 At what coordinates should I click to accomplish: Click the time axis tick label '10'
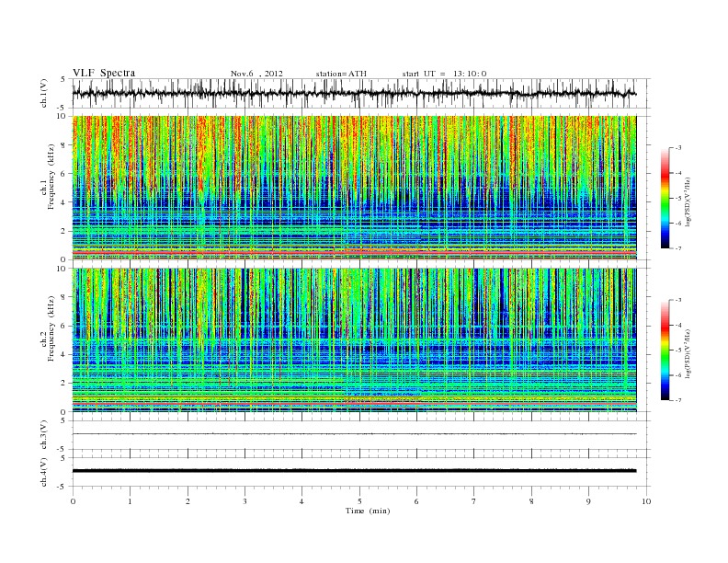click(x=646, y=501)
